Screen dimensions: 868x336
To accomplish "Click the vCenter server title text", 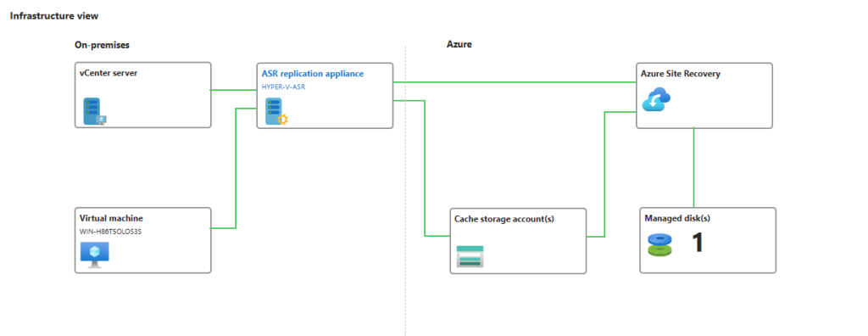I will (108, 73).
